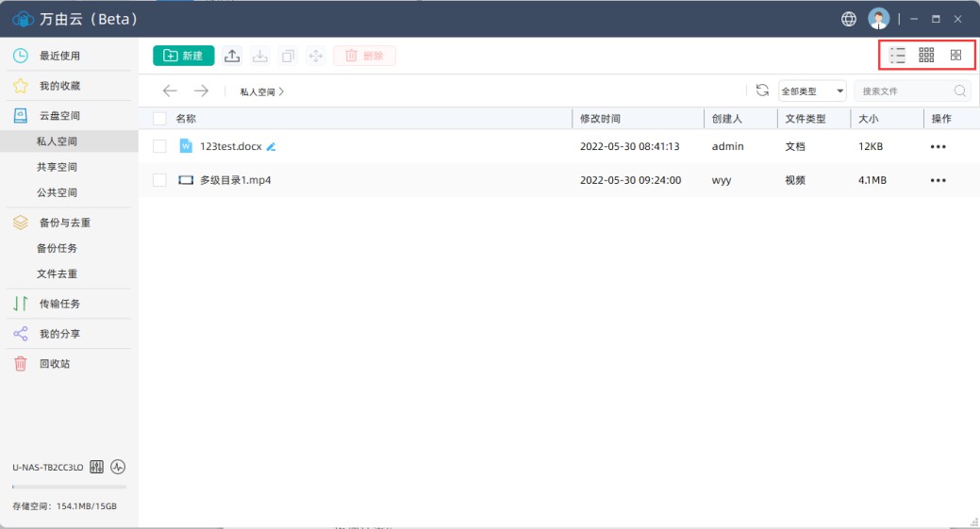This screenshot has height=529, width=980.
Task: Tick the checkbox for 多级目录1.mp4
Action: [x=159, y=180]
